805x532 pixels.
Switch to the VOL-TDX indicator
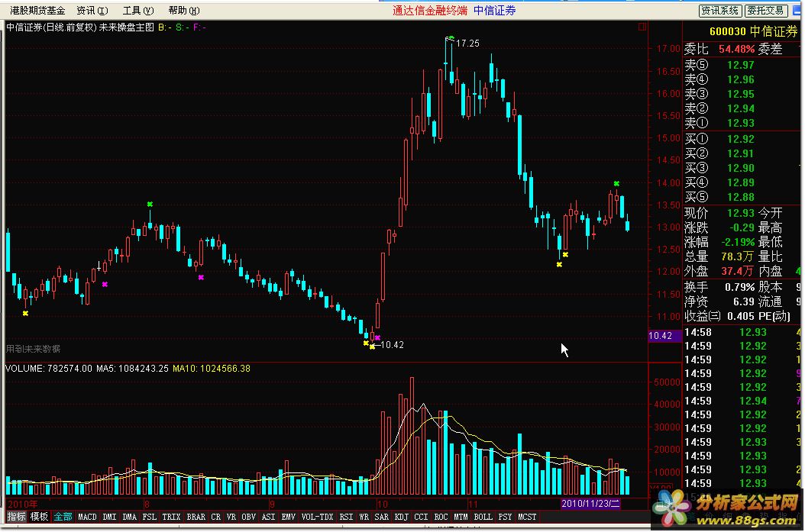click(317, 517)
